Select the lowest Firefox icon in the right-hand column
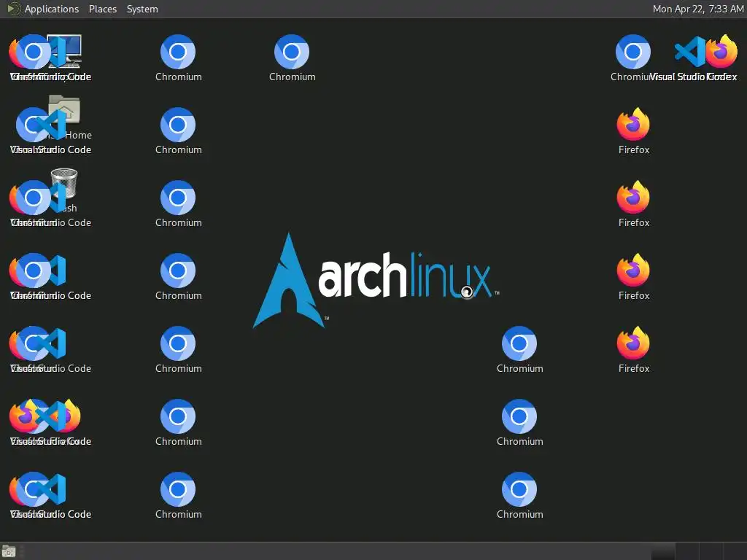Viewport: 747px width, 560px height. [x=633, y=343]
